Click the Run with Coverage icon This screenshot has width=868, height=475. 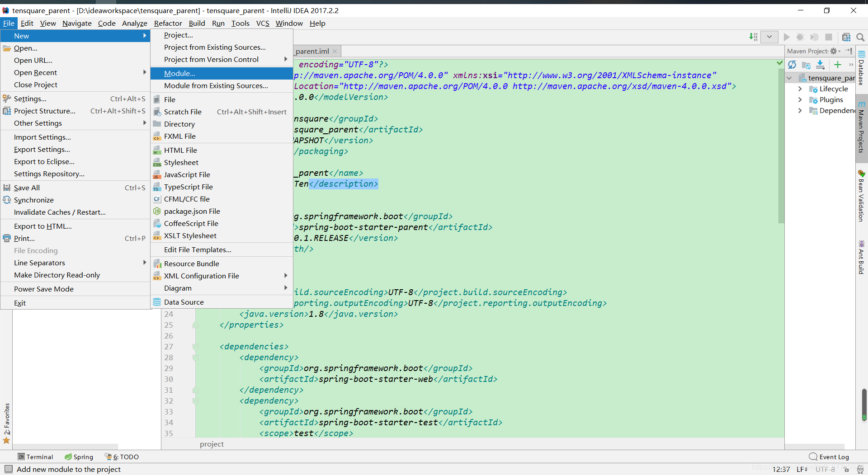pos(814,37)
